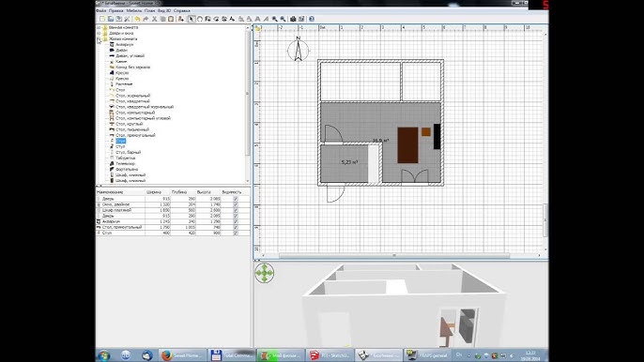Select the Add text tool
Viewport: 644px width, 362px height.
pyautogui.click(x=232, y=19)
